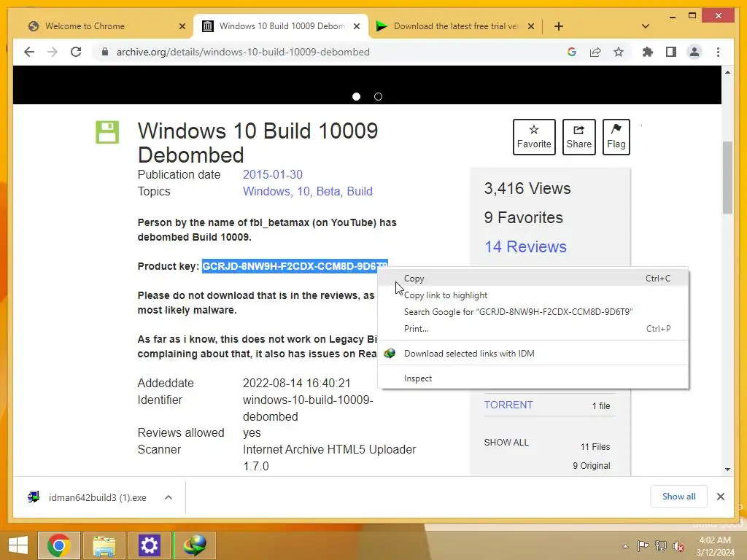Open the 2015-01-30 publication date link
This screenshot has width=747, height=560.
273,175
